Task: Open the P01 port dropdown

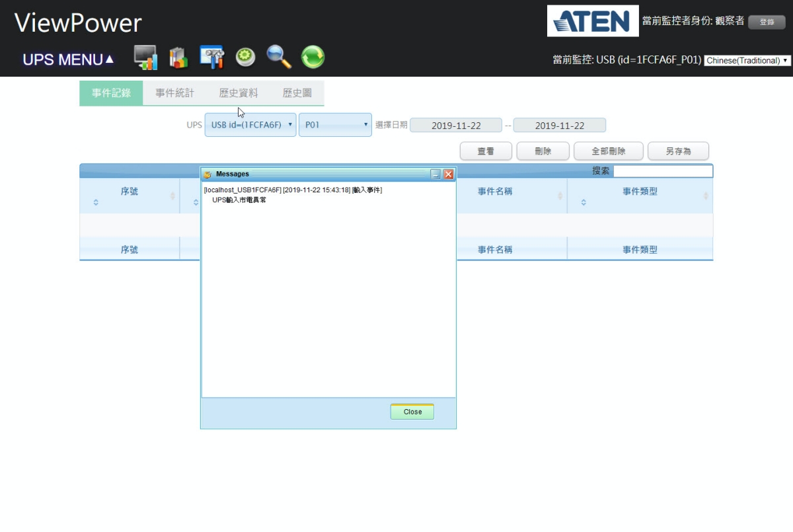Action: point(335,125)
